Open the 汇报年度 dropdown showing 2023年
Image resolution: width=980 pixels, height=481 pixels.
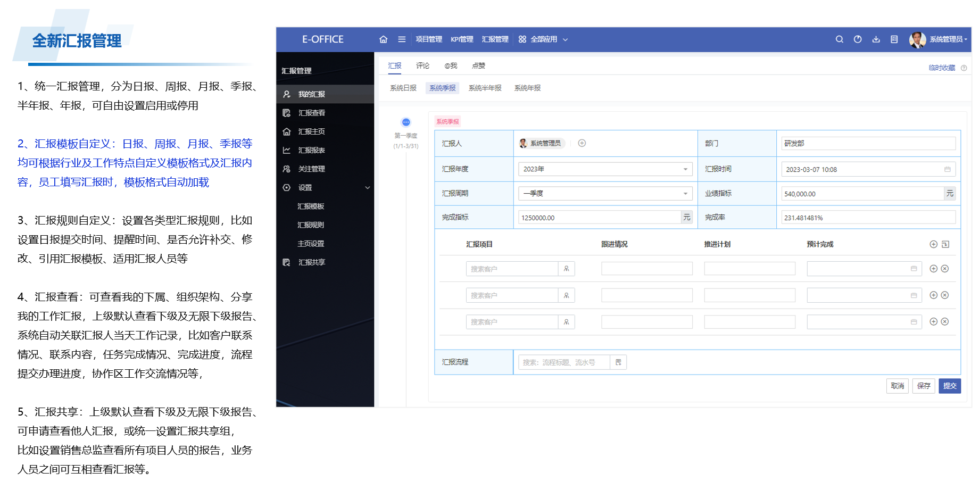coord(605,169)
